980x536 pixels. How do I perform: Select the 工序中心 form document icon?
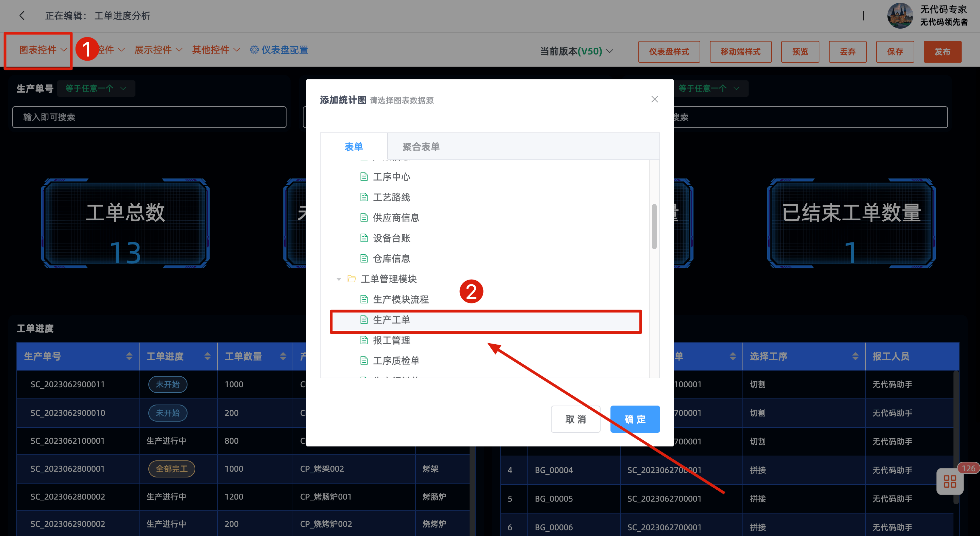click(364, 177)
